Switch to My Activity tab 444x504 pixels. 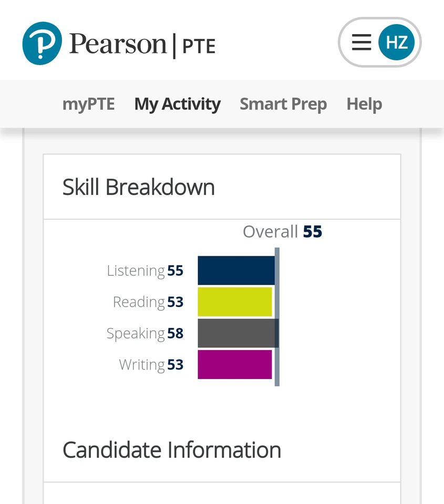coord(177,104)
